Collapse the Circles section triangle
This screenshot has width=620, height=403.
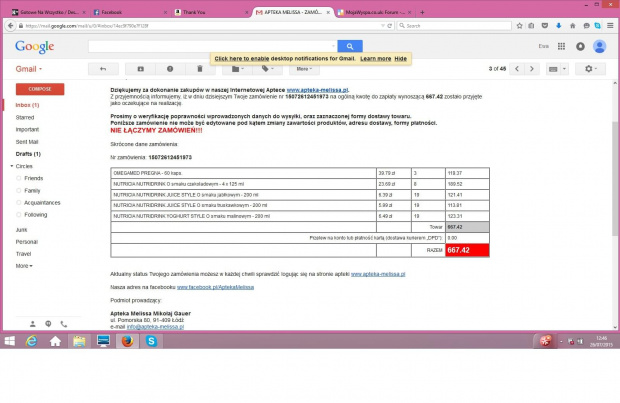[x=12, y=166]
